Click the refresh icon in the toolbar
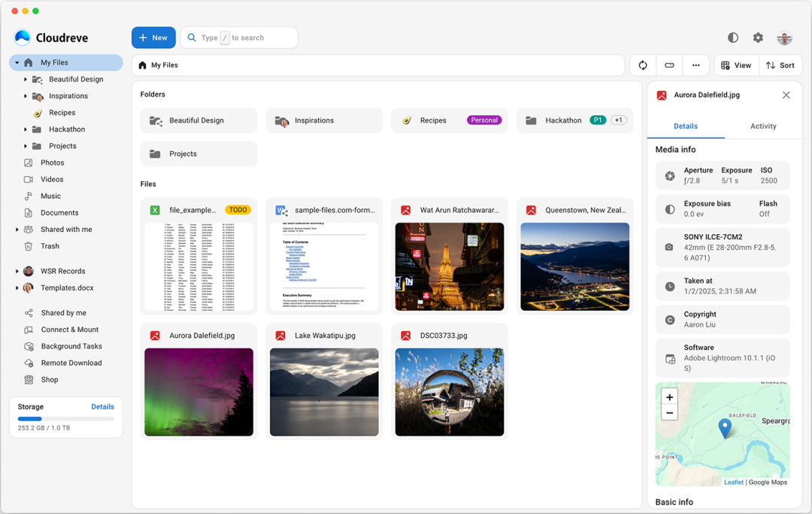812x514 pixels. 643,65
